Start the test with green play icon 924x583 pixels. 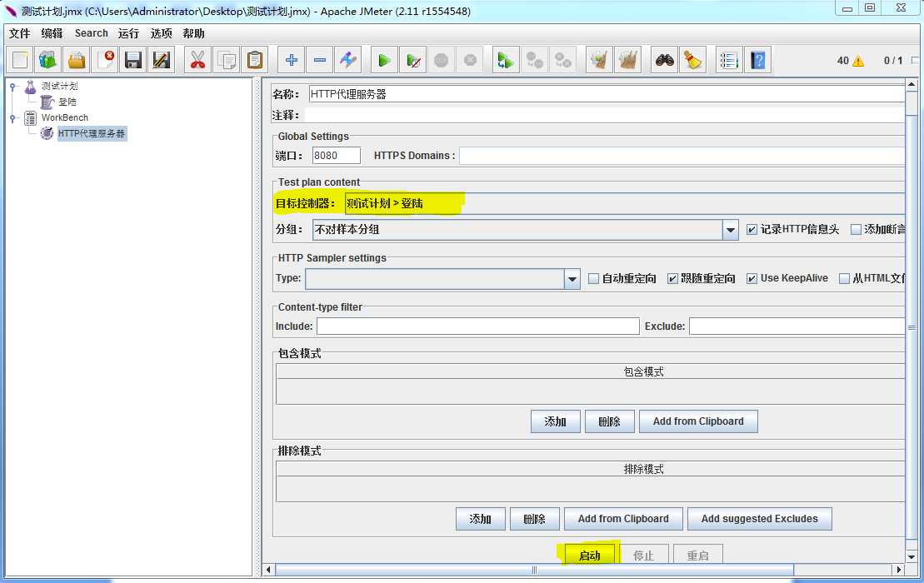384,60
